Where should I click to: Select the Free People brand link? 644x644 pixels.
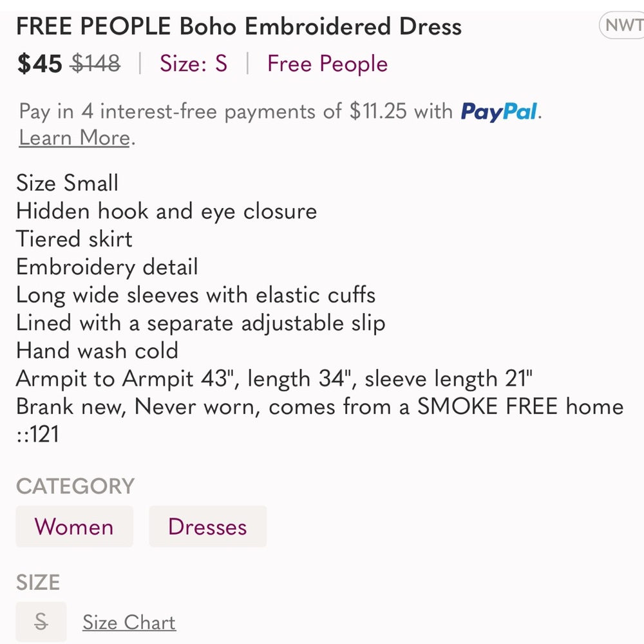tap(327, 64)
